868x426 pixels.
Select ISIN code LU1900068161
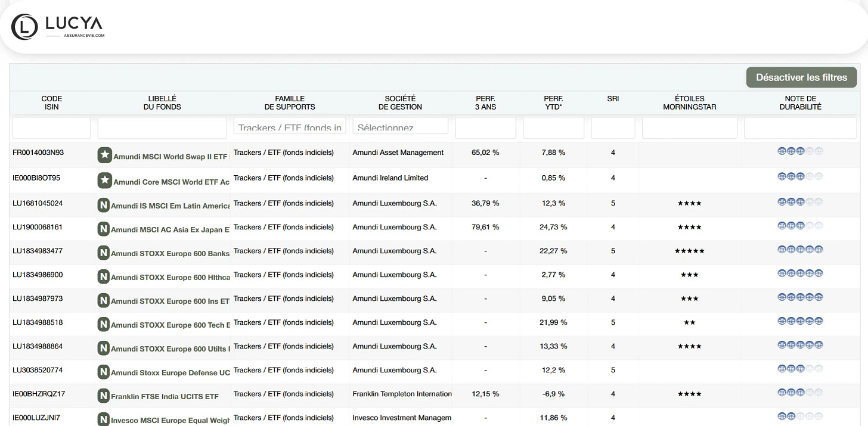pos(38,227)
